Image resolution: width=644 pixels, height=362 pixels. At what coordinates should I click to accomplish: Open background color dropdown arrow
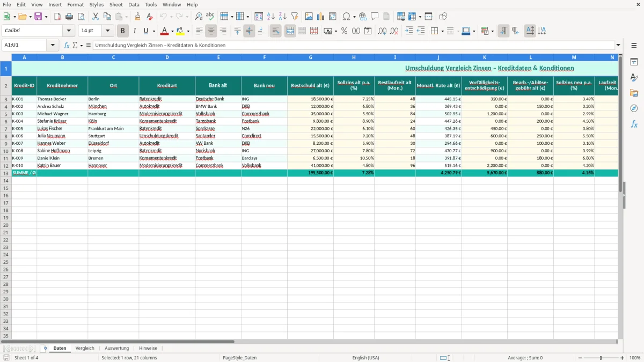(188, 31)
